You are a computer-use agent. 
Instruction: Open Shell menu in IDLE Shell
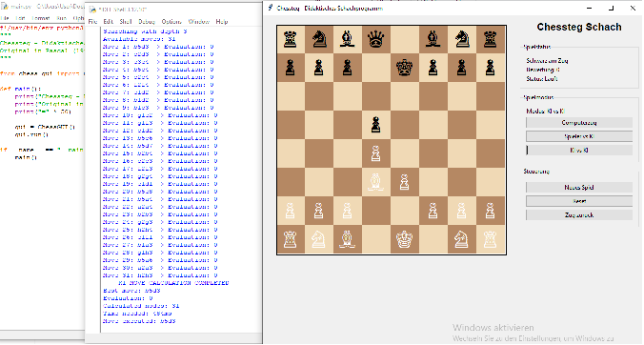[126, 21]
